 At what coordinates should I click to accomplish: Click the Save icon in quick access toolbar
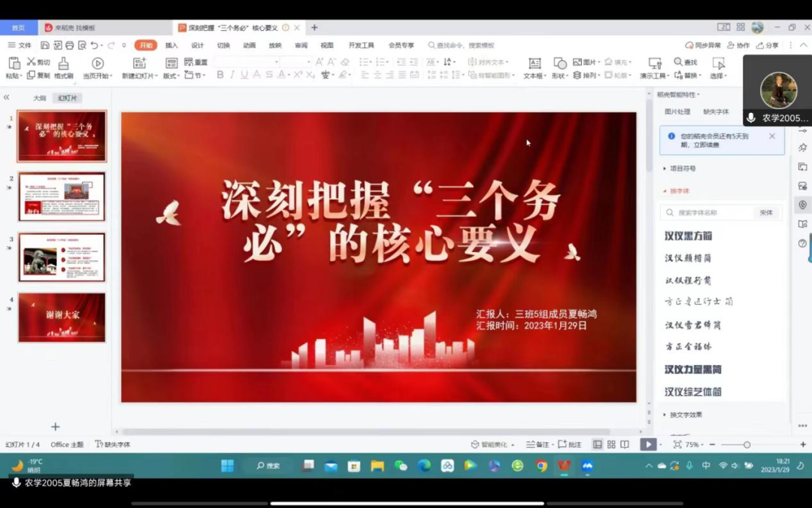pos(45,45)
